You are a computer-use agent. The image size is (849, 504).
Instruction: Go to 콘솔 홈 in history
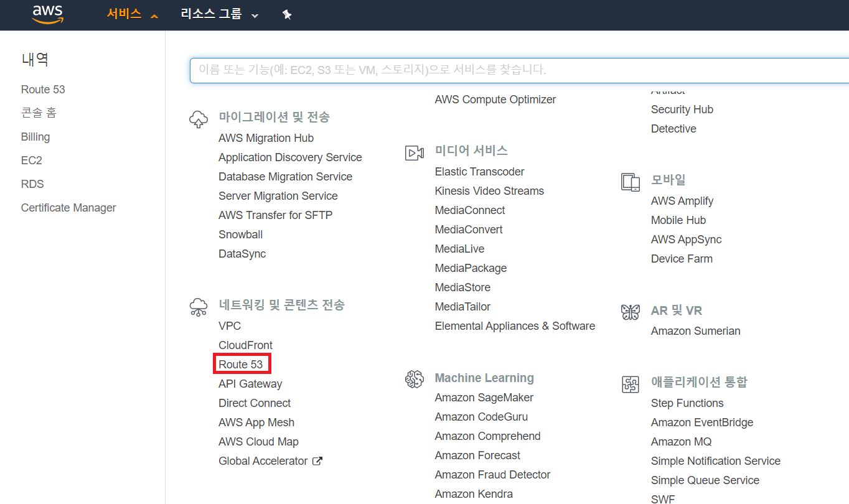click(x=39, y=113)
